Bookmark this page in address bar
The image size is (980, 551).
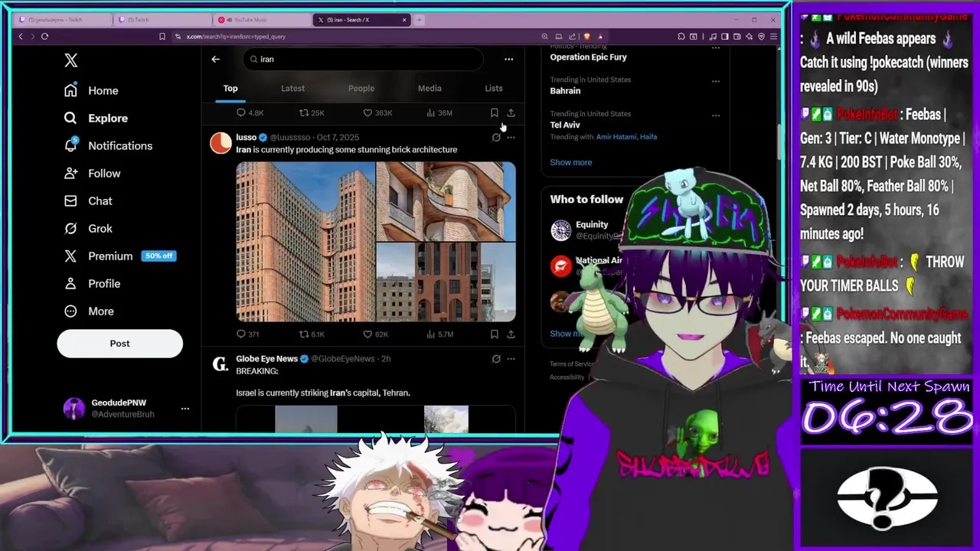162,36
